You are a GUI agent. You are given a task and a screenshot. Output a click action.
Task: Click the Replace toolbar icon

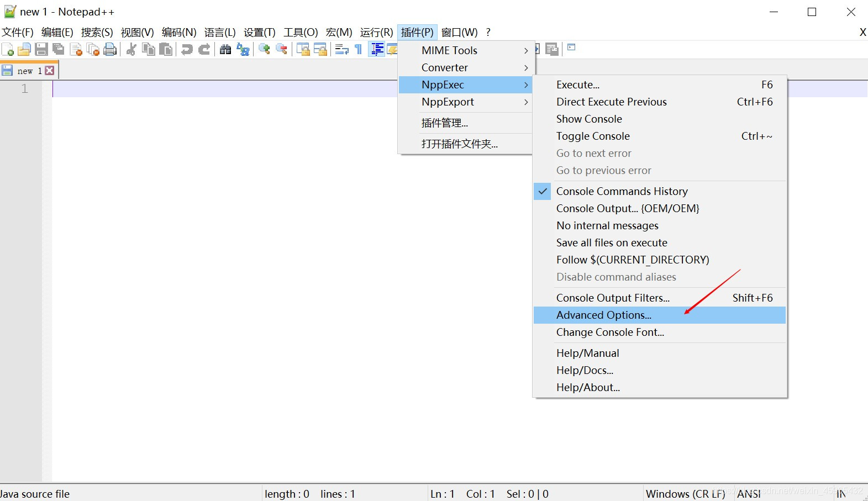pyautogui.click(x=243, y=49)
